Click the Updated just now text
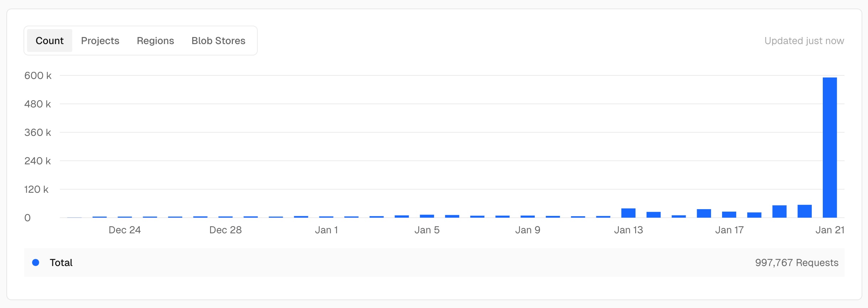The height and width of the screenshot is (308, 868). (804, 41)
